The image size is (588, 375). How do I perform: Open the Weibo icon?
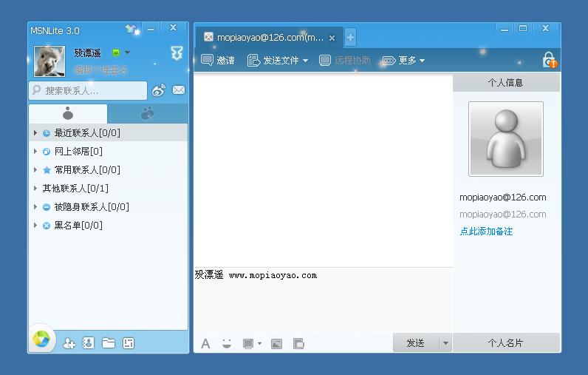(x=159, y=90)
